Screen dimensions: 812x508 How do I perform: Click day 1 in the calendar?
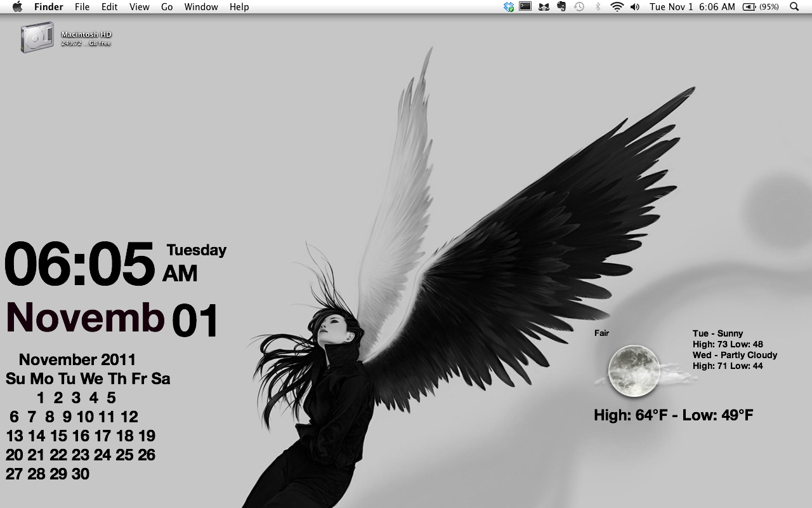41,398
